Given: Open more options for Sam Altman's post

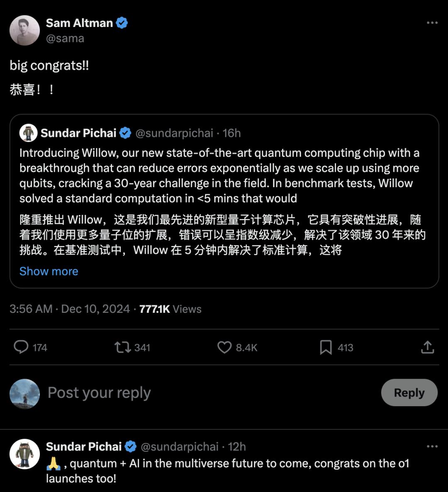Looking at the screenshot, I should coord(432,23).
